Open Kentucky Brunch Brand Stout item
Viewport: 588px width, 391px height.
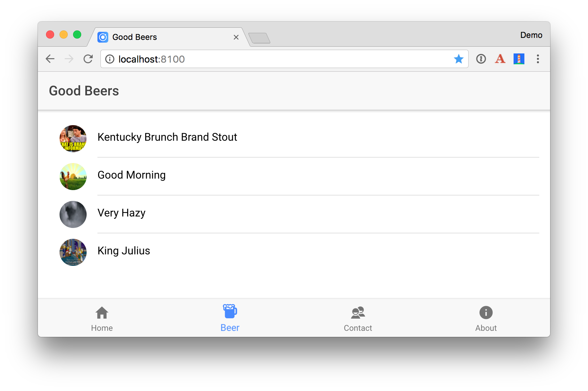tap(294, 138)
